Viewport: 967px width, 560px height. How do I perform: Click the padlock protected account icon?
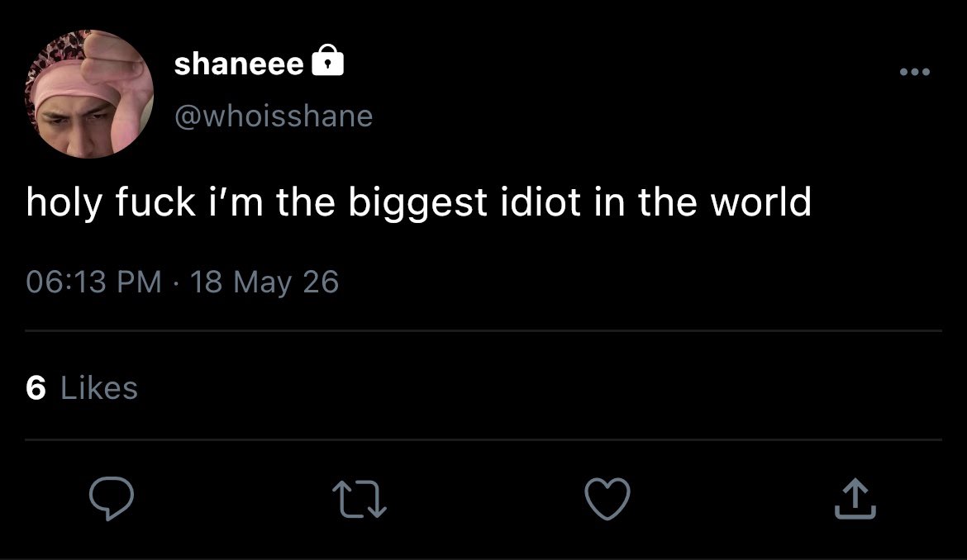point(328,60)
